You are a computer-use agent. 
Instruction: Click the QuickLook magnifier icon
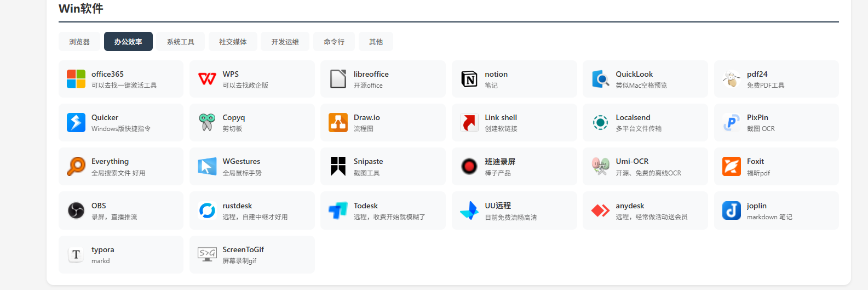(x=600, y=79)
